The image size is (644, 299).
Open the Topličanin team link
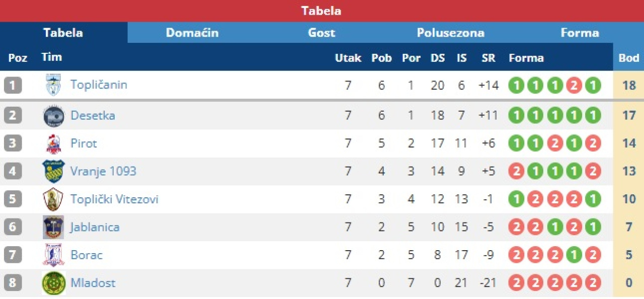[99, 85]
